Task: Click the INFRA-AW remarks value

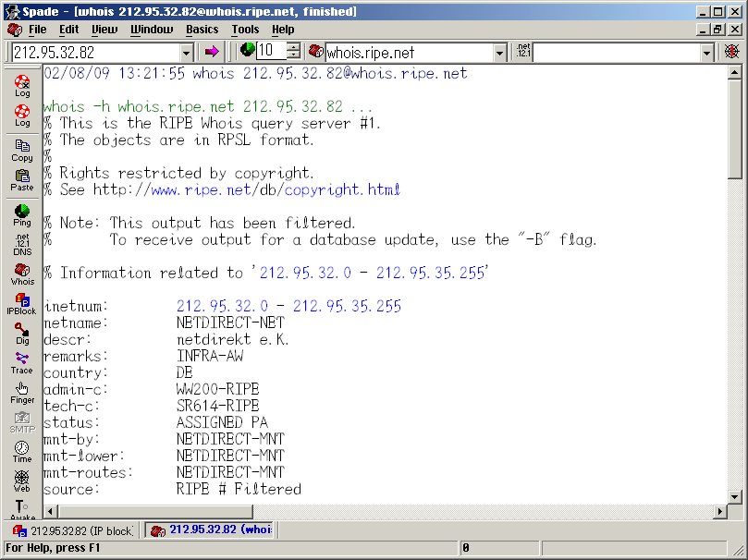Action: pos(210,356)
